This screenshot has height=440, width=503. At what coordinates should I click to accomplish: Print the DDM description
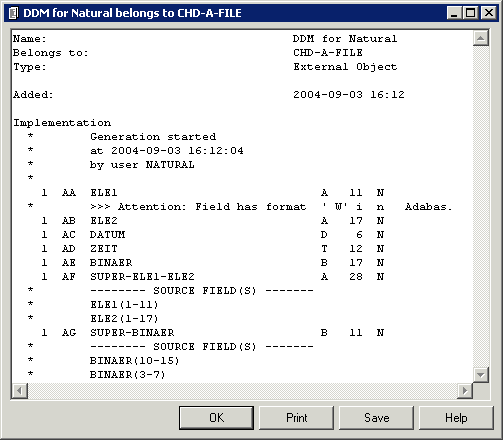(296, 418)
